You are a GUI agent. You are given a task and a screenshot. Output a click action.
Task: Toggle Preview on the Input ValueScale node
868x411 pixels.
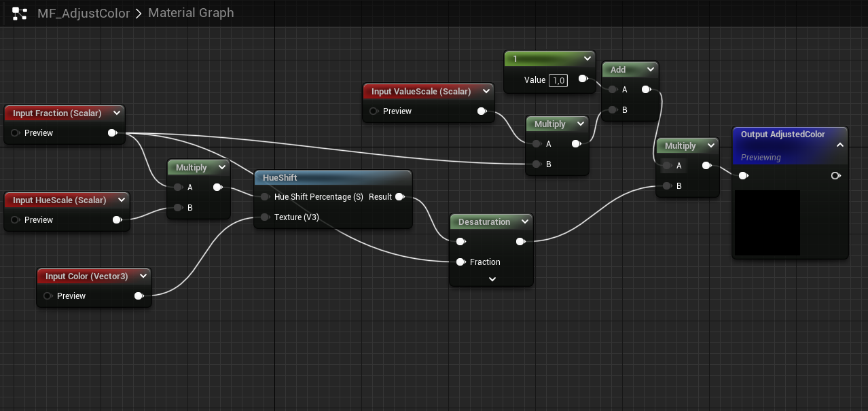point(373,111)
